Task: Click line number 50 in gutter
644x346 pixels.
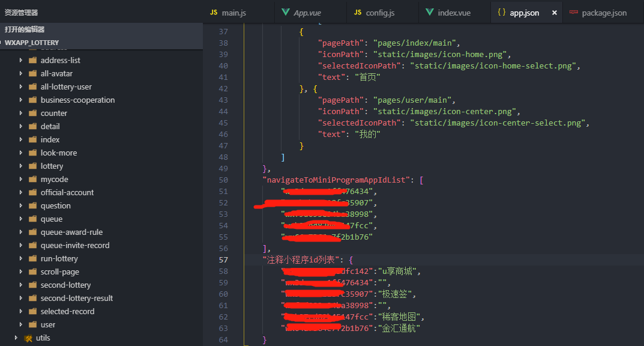Action: tap(223, 180)
